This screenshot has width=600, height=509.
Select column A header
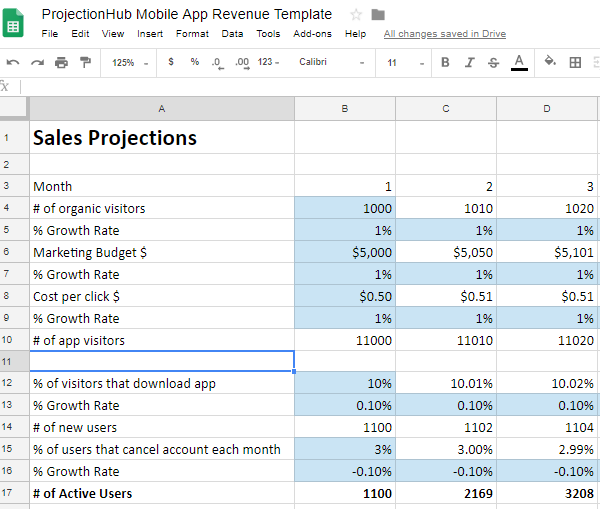pyautogui.click(x=162, y=109)
